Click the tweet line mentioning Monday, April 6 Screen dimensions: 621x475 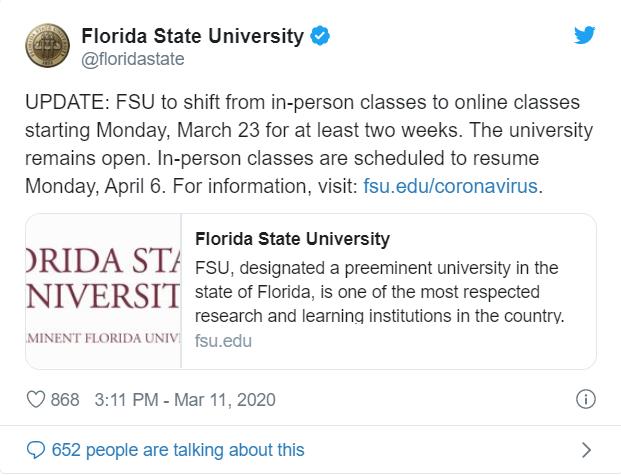(x=284, y=186)
